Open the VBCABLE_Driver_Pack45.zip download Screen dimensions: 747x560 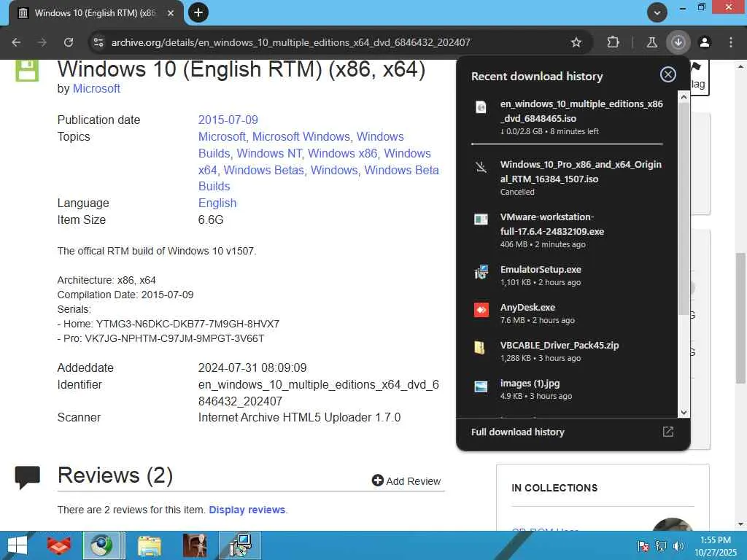tap(568, 351)
